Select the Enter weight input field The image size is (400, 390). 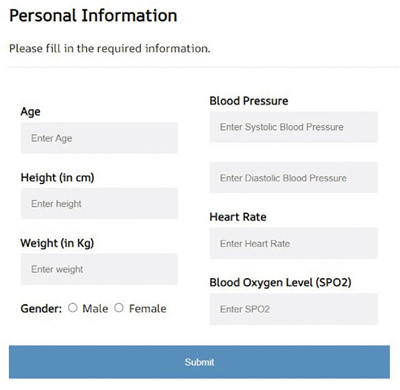pos(99,269)
